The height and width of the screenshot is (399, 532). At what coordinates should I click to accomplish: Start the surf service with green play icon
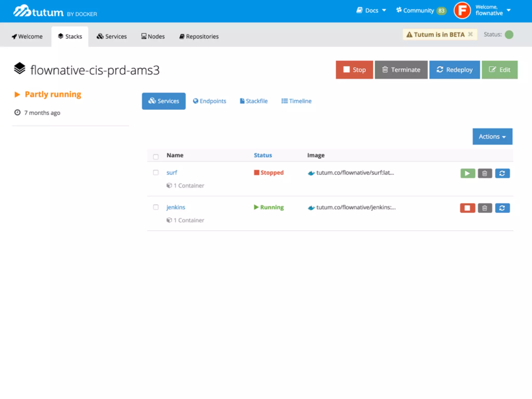tap(468, 173)
